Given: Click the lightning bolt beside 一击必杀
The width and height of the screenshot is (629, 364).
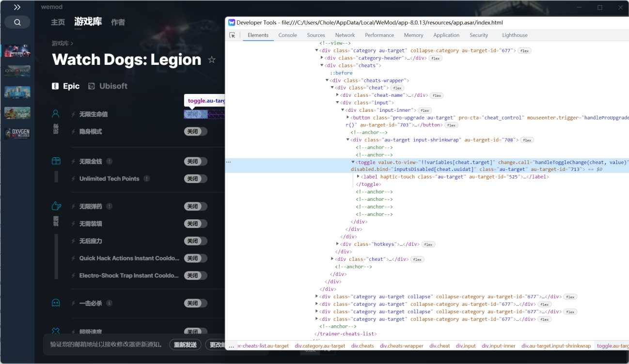Looking at the screenshot, I should [74, 303].
